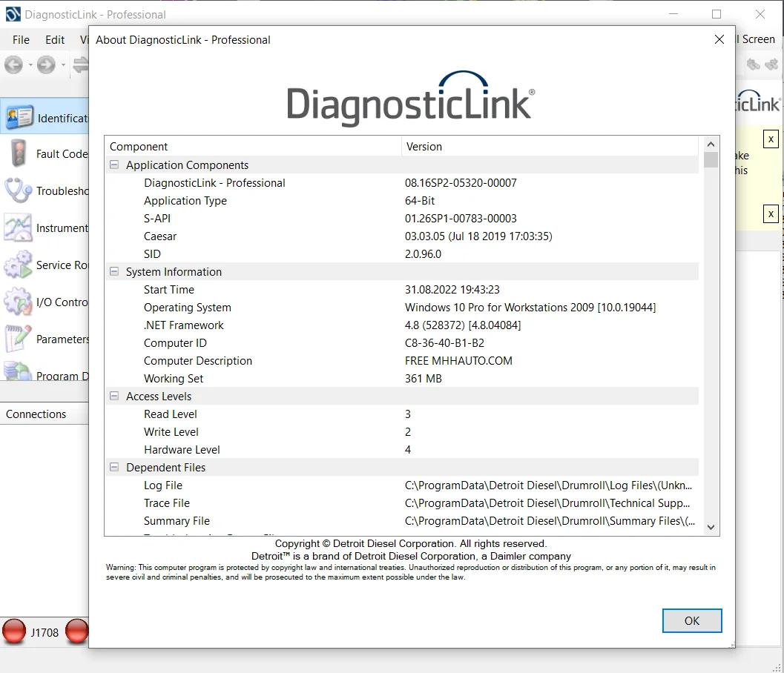Select the .NET Framework row
This screenshot has height=673, width=784.
click(401, 325)
